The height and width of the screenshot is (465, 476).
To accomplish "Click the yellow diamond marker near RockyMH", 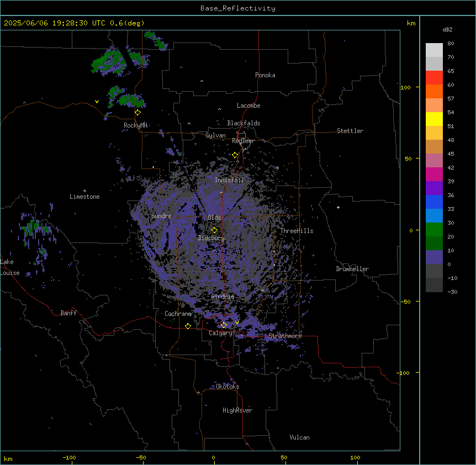I will (x=138, y=113).
